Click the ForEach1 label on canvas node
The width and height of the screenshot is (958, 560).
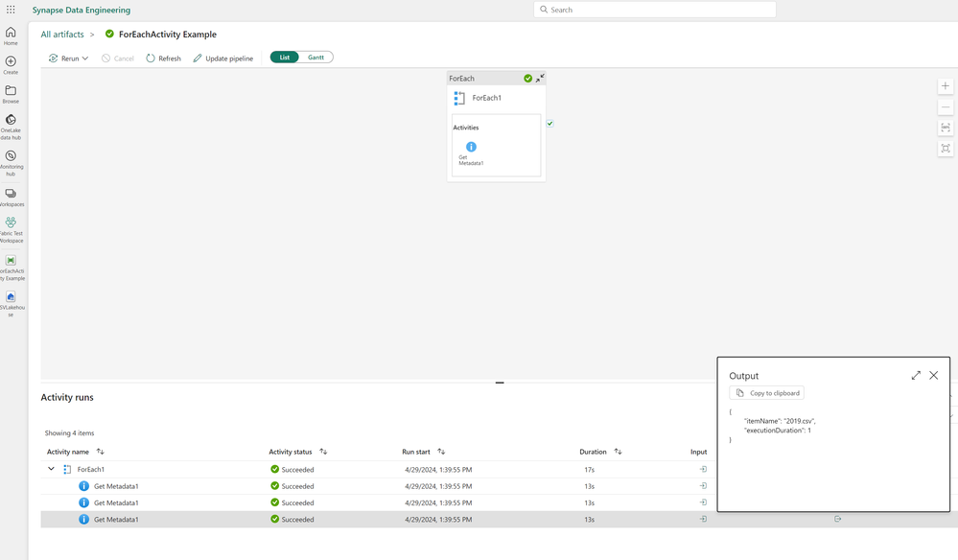coord(486,98)
